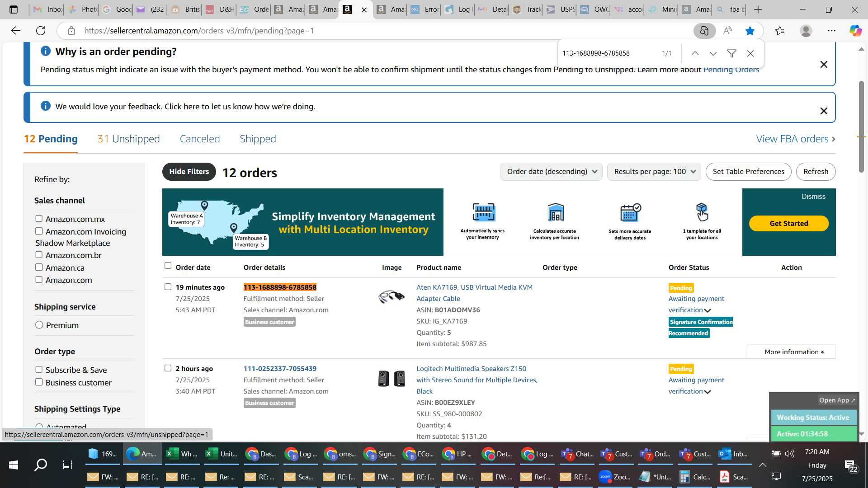Screen dimensions: 868x488
Task: Select Premium shipping service radio
Action: 39,325
